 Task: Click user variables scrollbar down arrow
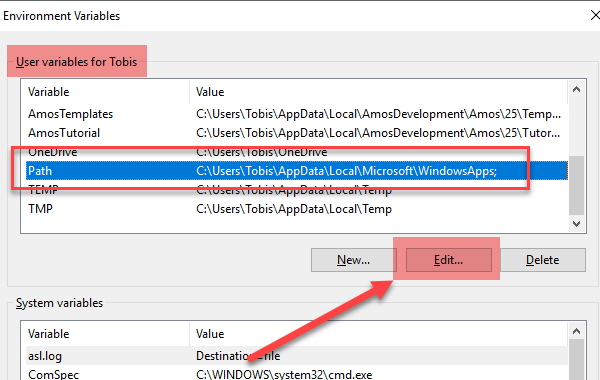click(577, 223)
